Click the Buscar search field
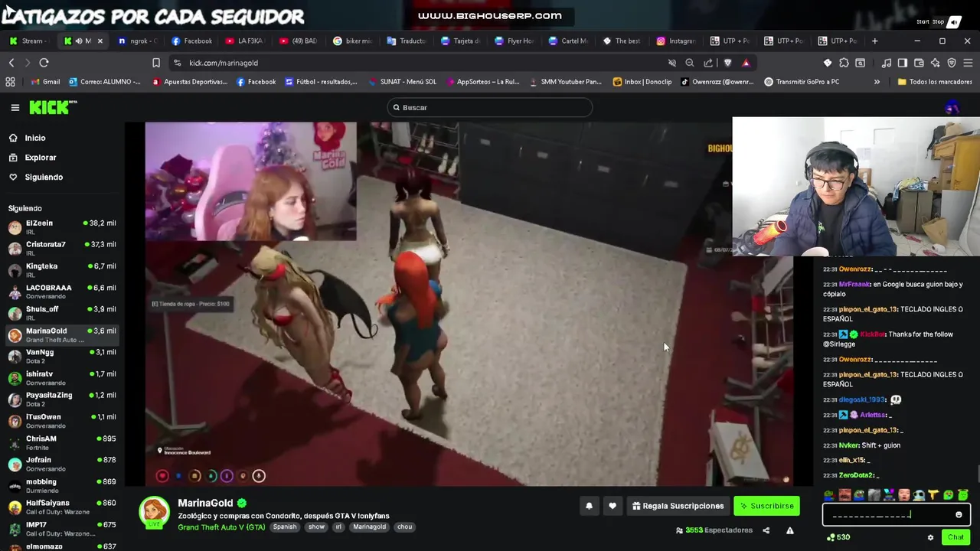Viewport: 980px width, 551px height. [x=490, y=108]
